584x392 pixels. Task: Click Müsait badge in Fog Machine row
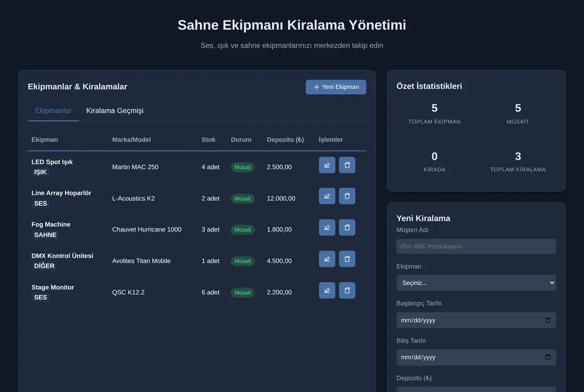(243, 230)
